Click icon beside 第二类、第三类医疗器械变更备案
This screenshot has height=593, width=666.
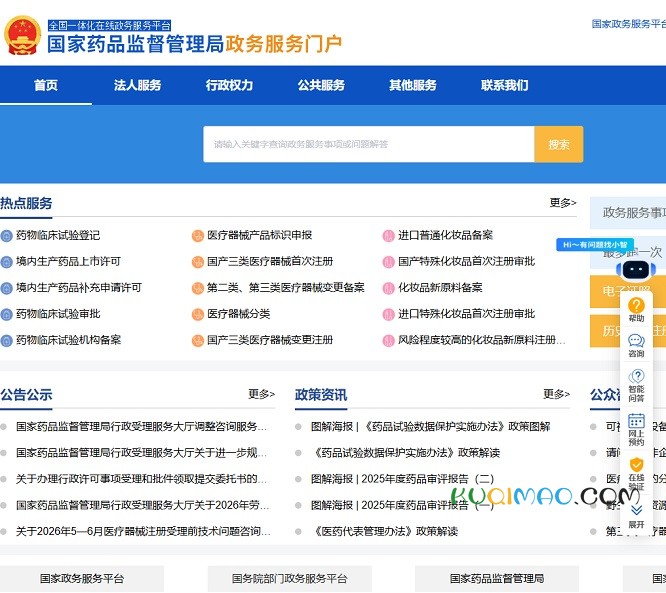(198, 288)
